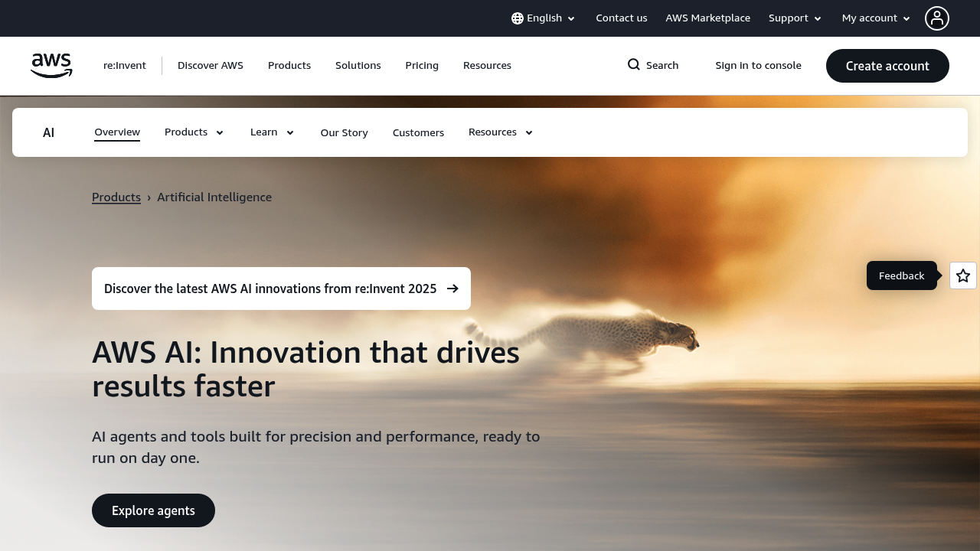The width and height of the screenshot is (980, 551).
Task: Click the user profile icon top right
Action: pos(937,18)
